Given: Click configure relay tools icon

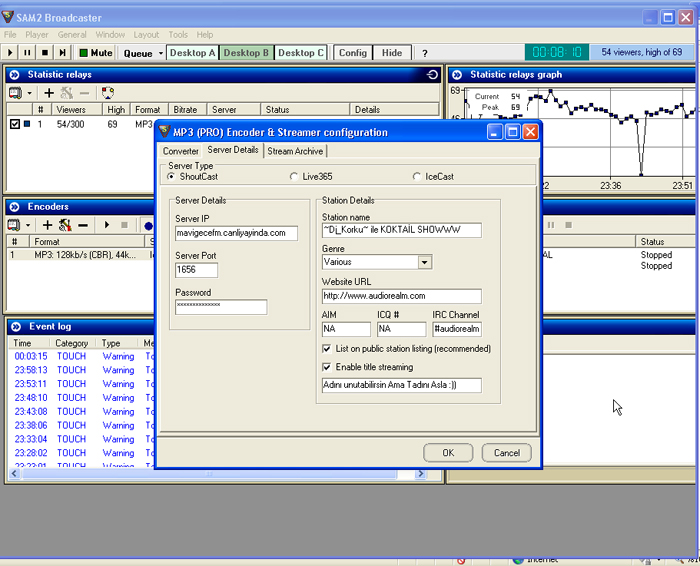Looking at the screenshot, I should click(x=67, y=93).
